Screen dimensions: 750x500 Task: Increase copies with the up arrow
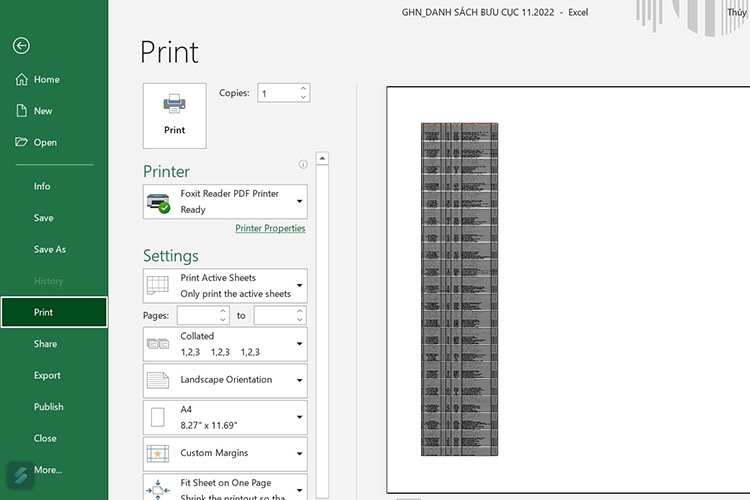tap(303, 89)
